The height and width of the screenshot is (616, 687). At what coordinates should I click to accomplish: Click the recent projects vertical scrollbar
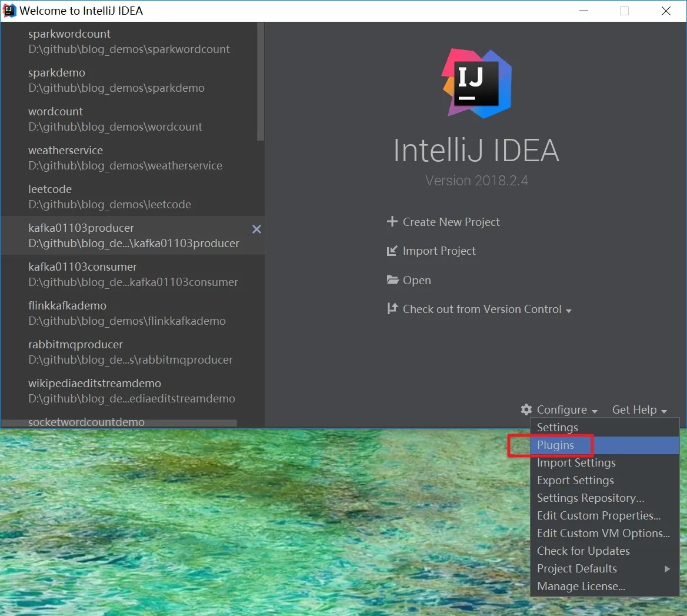261,82
